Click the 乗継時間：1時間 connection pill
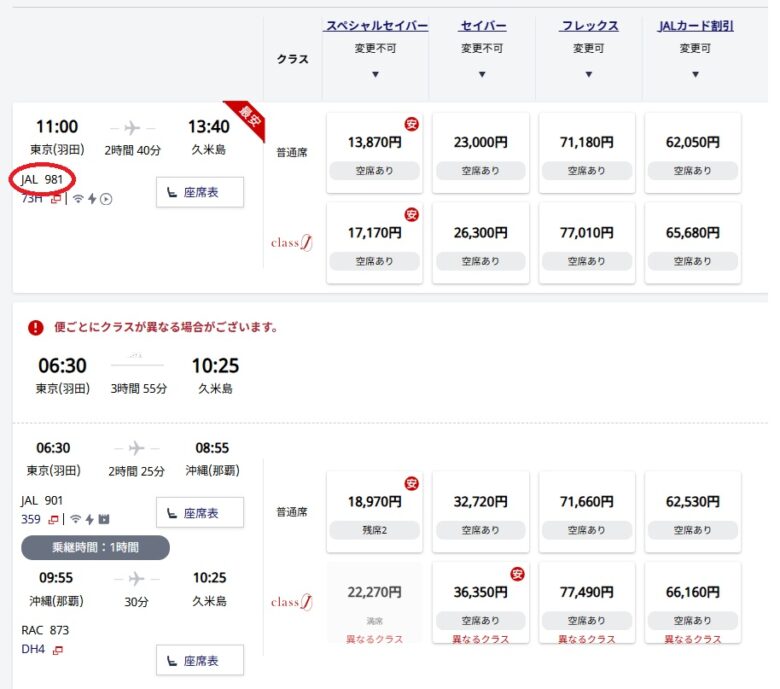This screenshot has width=780, height=689. coord(96,548)
